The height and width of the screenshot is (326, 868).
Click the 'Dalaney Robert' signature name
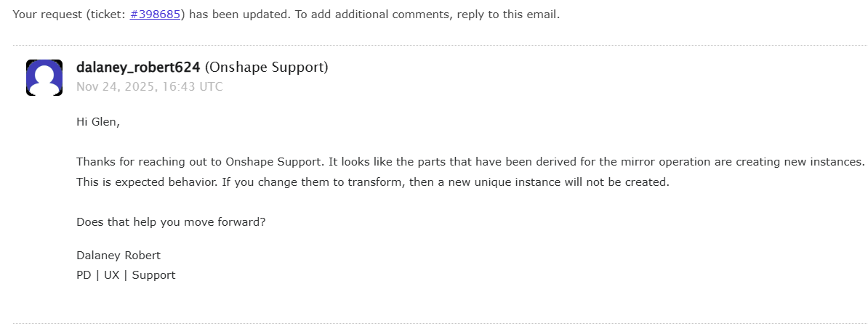118,256
